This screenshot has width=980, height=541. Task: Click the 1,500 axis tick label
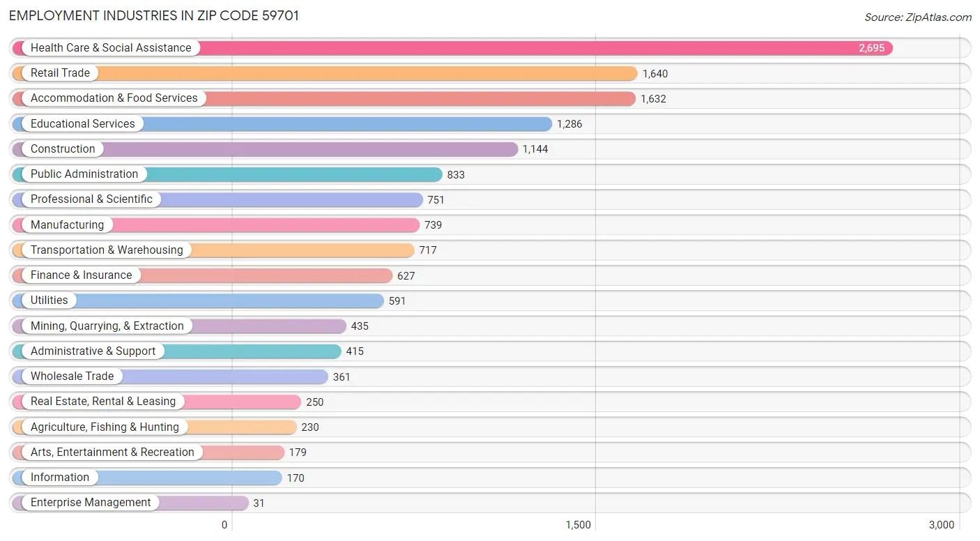coord(578,525)
